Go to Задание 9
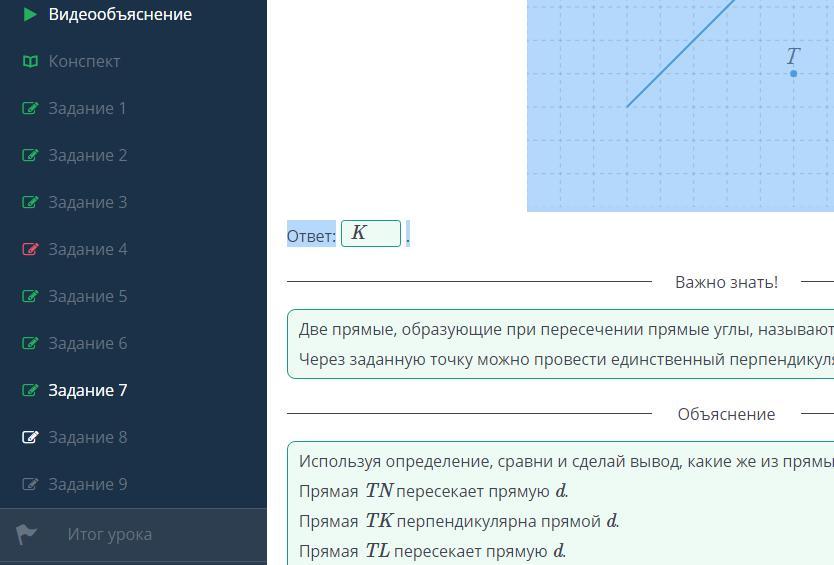834x565 pixels. pyautogui.click(x=88, y=484)
